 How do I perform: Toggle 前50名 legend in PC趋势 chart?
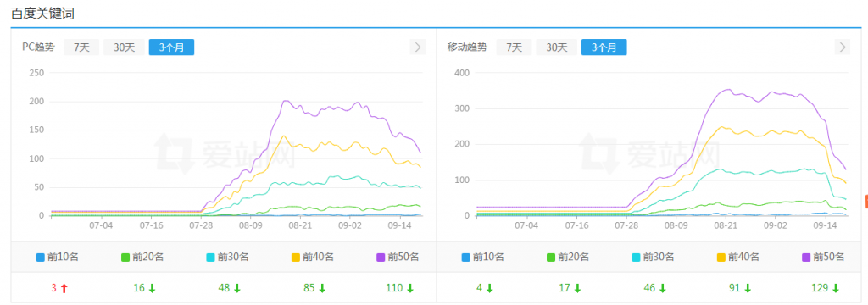click(x=398, y=257)
